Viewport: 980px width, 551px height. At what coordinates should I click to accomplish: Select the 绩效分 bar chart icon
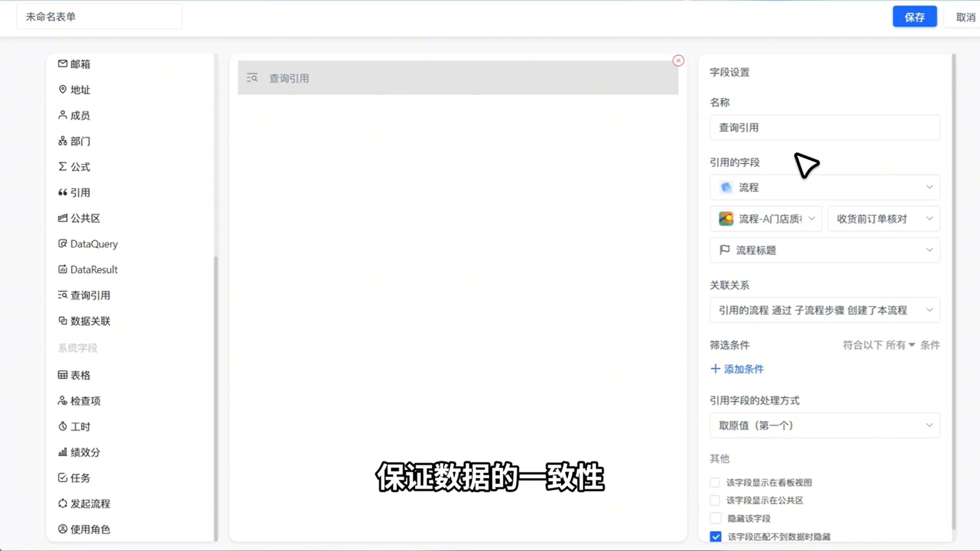click(x=62, y=452)
